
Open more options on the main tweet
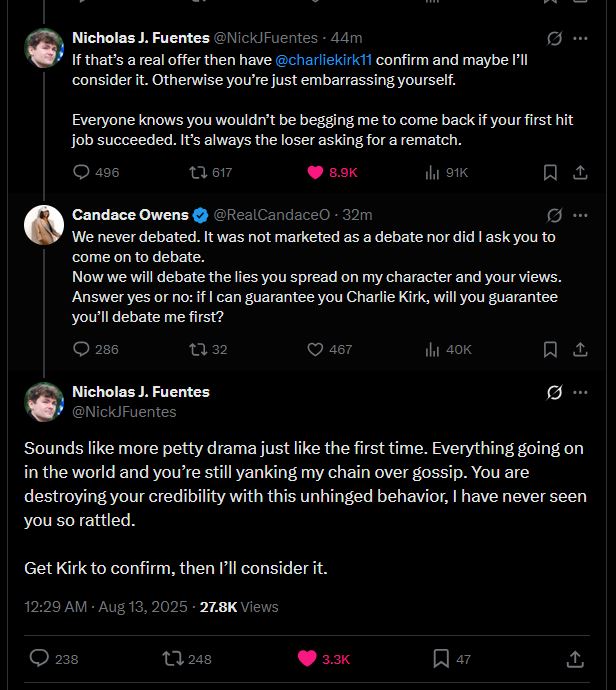point(580,392)
